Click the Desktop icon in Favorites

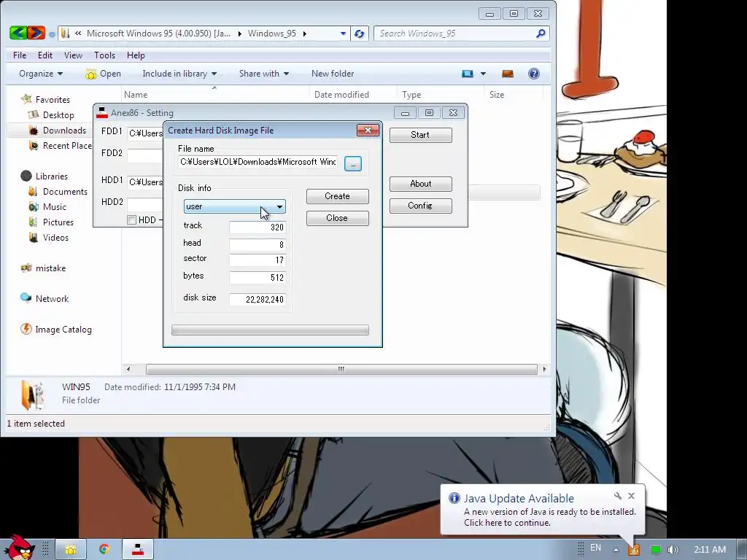coord(34,114)
